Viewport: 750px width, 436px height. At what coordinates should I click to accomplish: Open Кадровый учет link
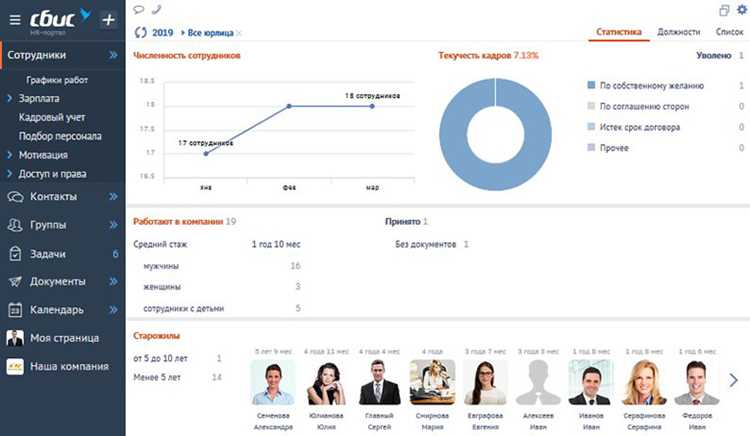pos(52,117)
